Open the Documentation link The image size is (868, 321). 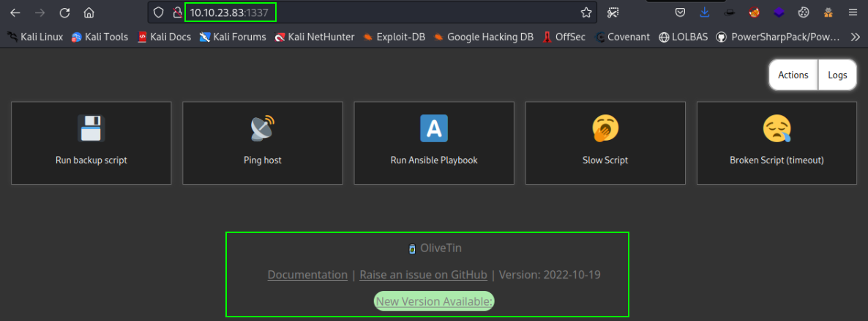point(308,275)
